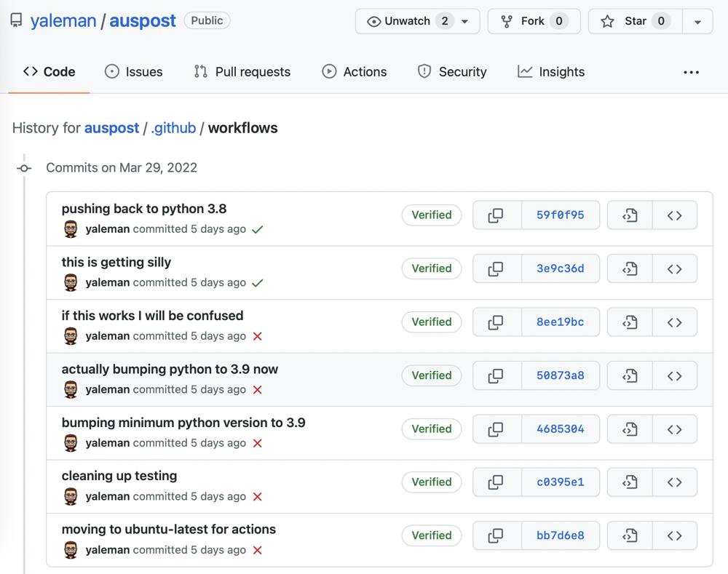Browse repository at commit 3e9c36d
Viewport: 728px width, 574px height.
[x=674, y=269]
